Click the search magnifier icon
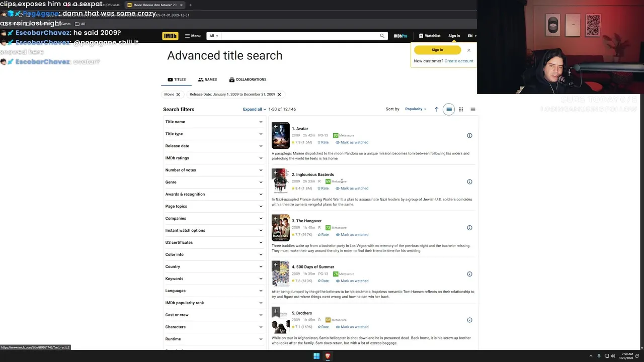The width and height of the screenshot is (644, 362). pos(382,36)
